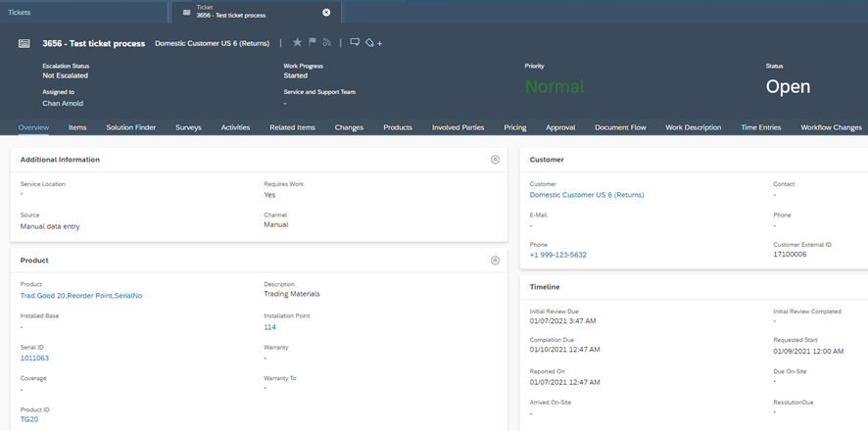868x431 pixels.
Task: Open assignee Chan Arnold link
Action: point(63,103)
